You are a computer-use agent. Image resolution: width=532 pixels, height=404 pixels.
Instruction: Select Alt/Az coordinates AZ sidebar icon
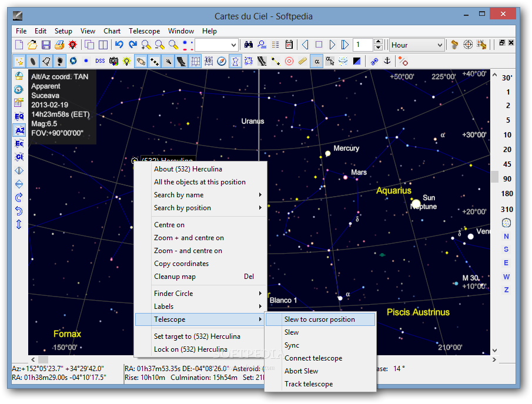(19, 130)
